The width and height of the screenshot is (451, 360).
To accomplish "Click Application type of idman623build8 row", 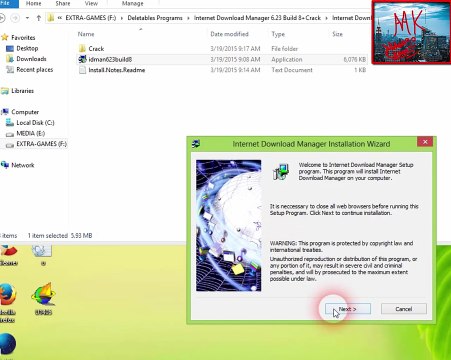I will [287, 59].
